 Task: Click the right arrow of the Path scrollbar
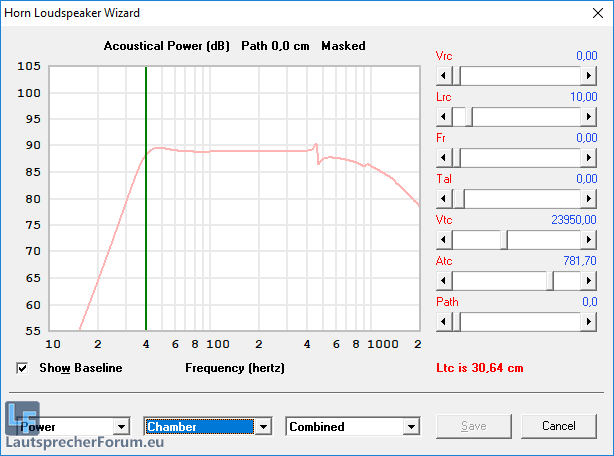click(588, 321)
